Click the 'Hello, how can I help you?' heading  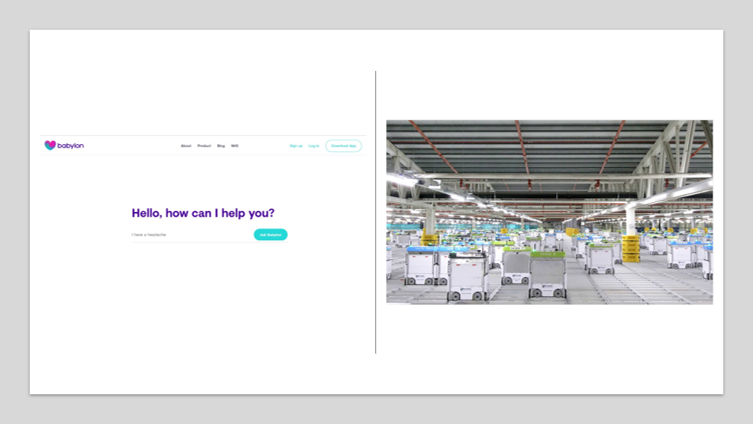(203, 213)
